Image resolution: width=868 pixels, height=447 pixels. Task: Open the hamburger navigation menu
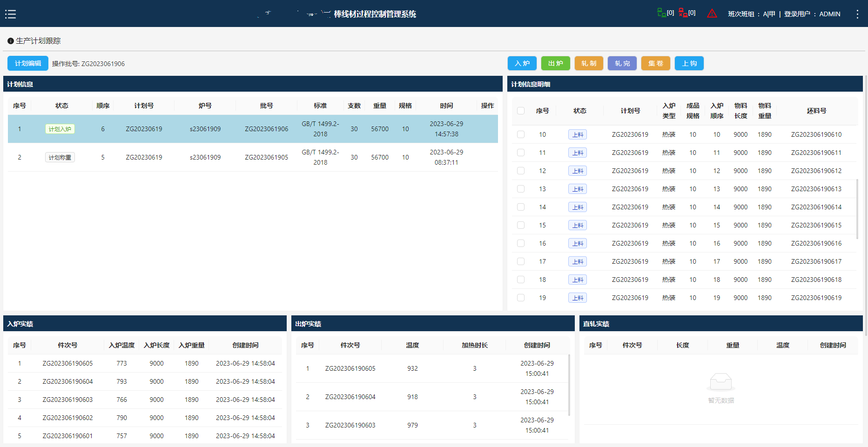tap(10, 14)
